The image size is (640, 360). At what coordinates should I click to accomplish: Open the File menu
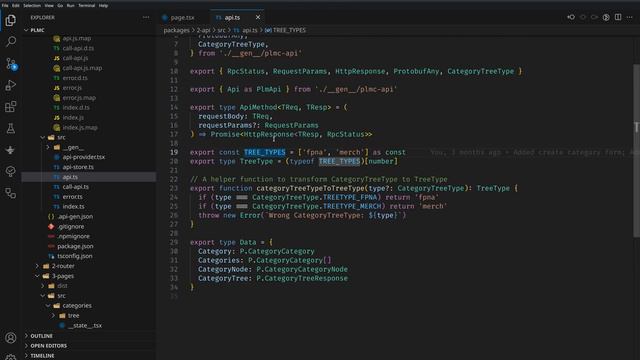coord(5,5)
